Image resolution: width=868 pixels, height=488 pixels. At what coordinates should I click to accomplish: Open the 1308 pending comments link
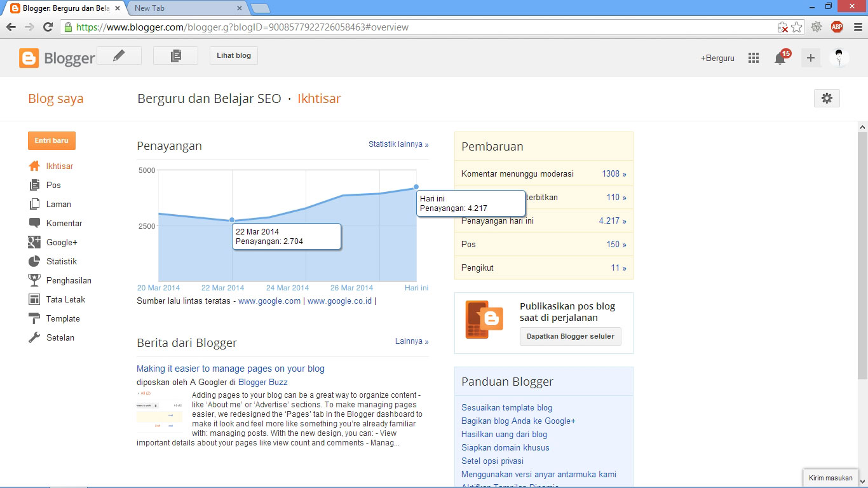[614, 173]
